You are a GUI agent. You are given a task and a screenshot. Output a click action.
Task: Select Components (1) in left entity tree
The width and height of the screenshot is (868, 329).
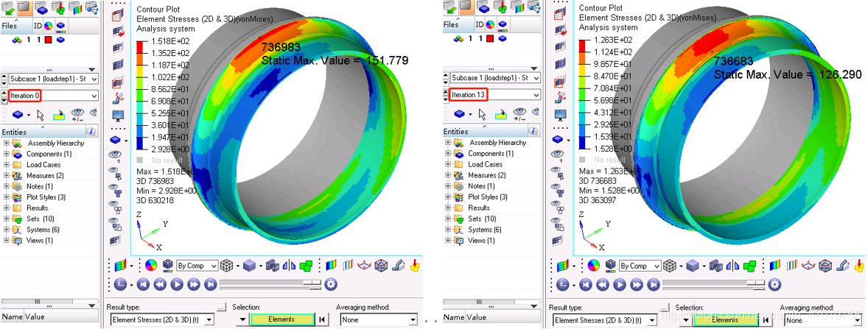click(x=49, y=154)
